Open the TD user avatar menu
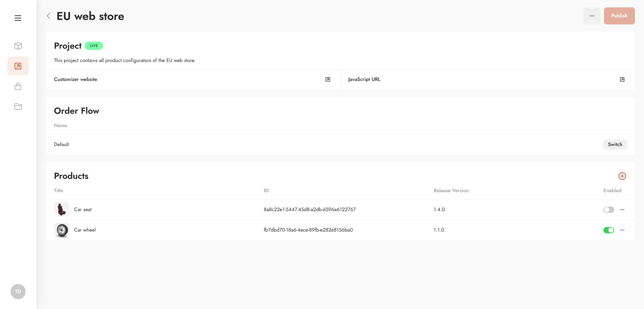The height and width of the screenshot is (309, 644). tap(18, 292)
